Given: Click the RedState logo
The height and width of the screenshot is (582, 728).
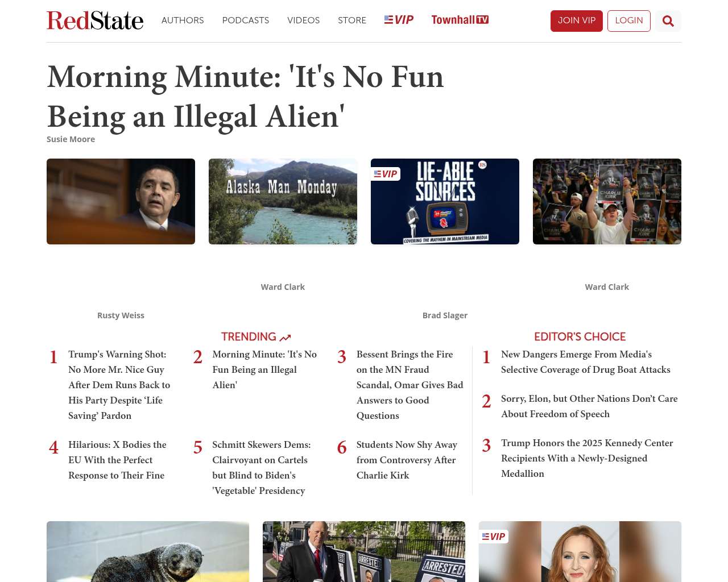Looking at the screenshot, I should (95, 20).
